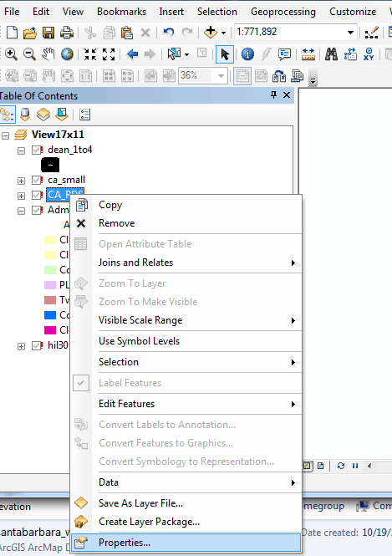
Task: Undo the last action
Action: tap(169, 33)
